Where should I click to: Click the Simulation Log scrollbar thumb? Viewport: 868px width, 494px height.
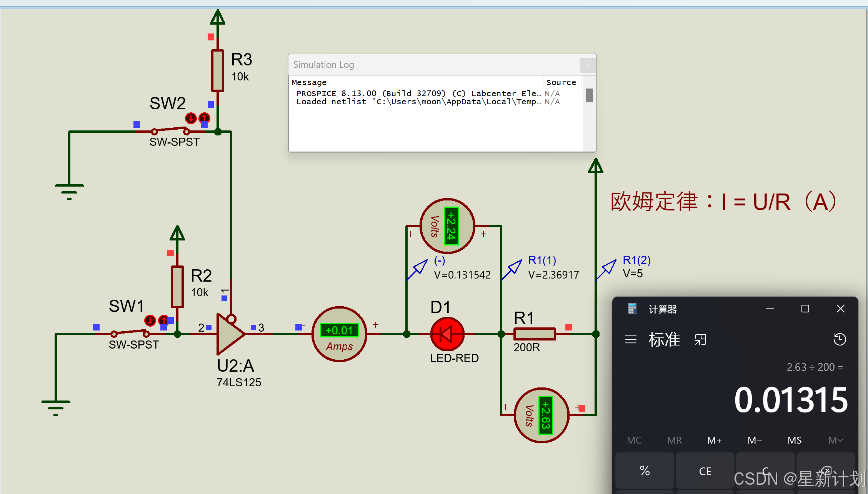589,95
